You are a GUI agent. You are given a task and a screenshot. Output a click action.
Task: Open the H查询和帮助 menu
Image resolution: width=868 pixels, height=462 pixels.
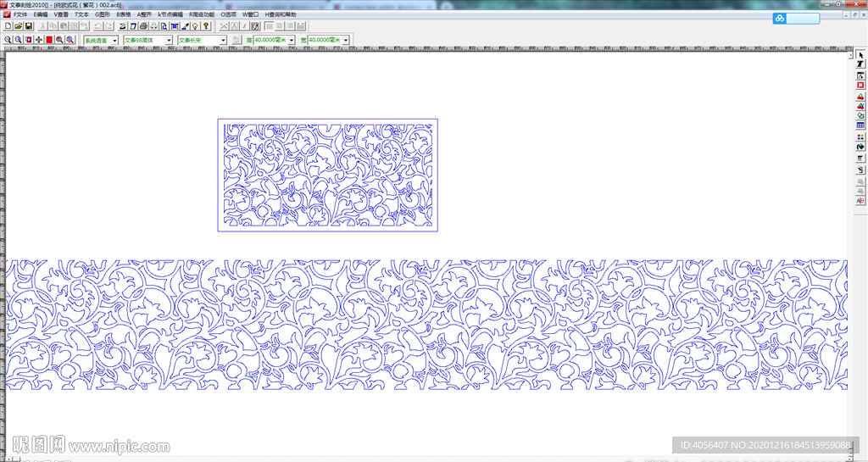tap(280, 14)
